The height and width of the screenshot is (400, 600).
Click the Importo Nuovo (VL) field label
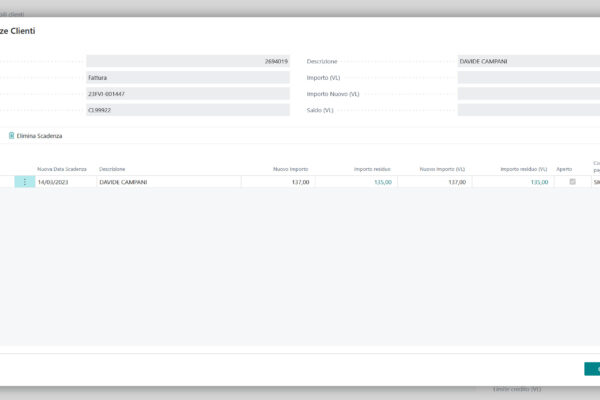[333, 94]
